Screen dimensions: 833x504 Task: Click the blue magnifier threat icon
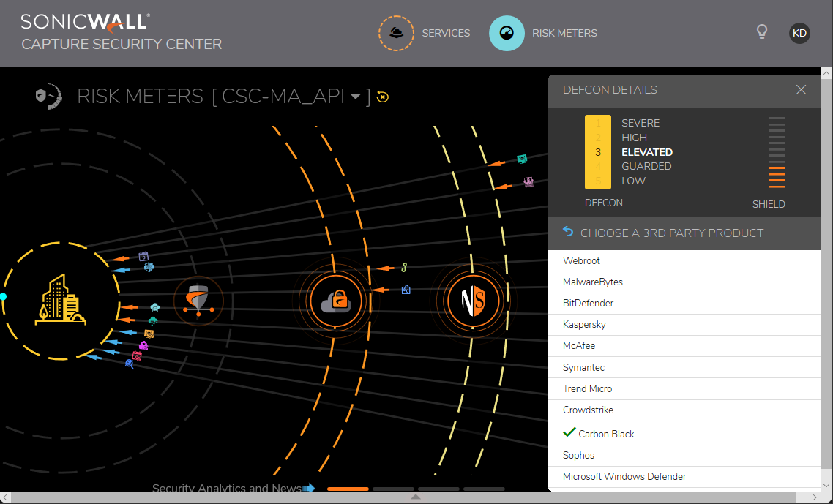tap(129, 364)
